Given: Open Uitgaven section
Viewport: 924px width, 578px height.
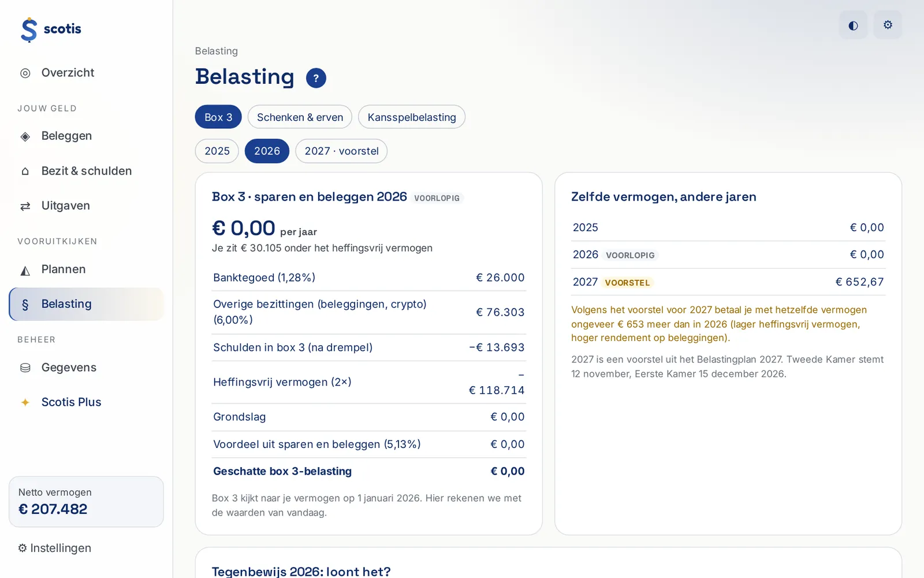Looking at the screenshot, I should point(86,205).
